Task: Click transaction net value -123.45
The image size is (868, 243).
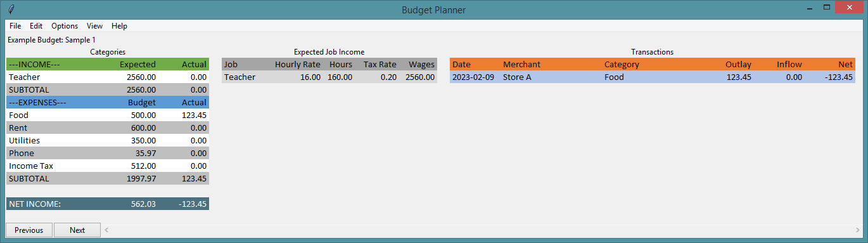Action: [x=839, y=77]
